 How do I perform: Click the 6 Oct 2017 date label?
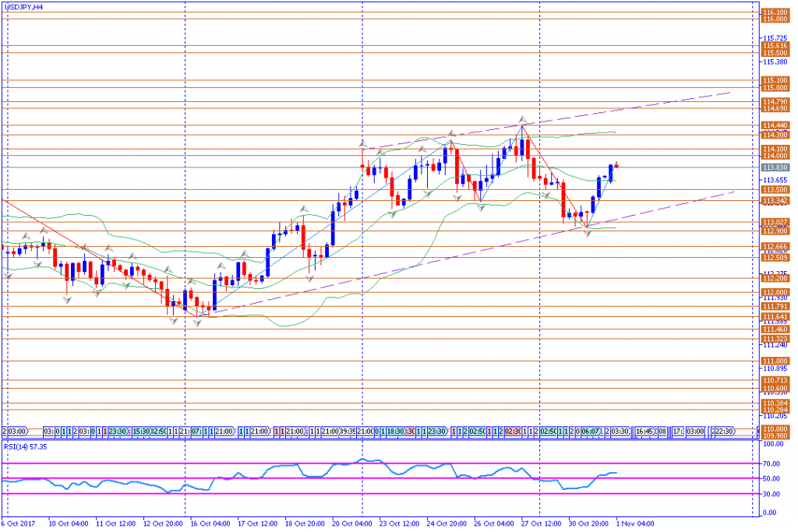tap(19, 523)
